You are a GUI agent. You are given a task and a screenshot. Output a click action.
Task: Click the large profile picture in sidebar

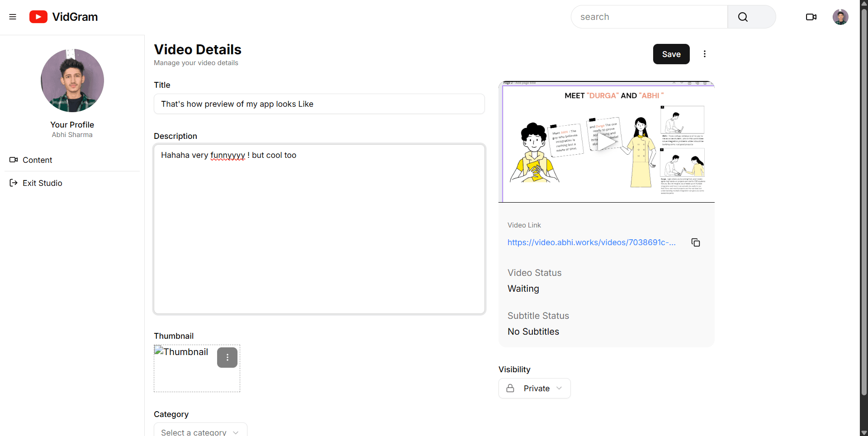pyautogui.click(x=72, y=81)
